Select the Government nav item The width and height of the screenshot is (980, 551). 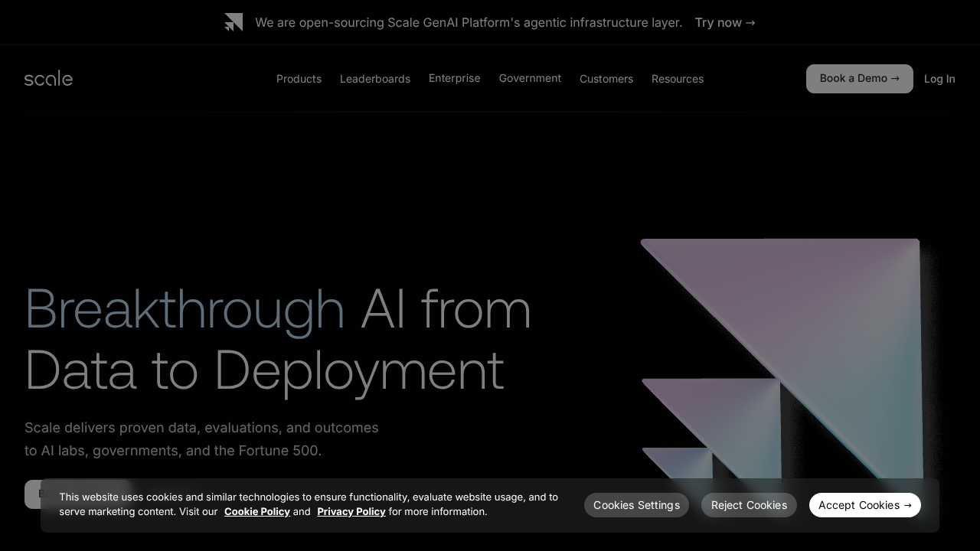pyautogui.click(x=530, y=78)
